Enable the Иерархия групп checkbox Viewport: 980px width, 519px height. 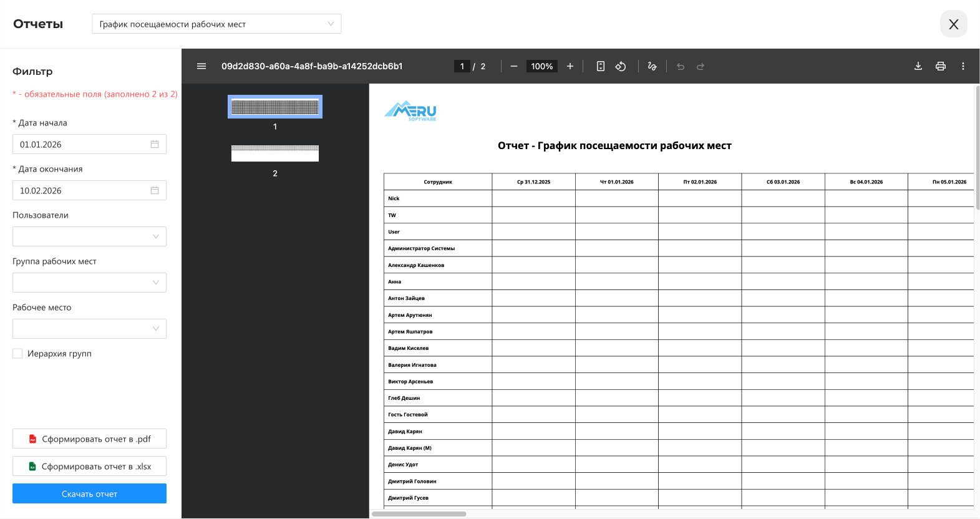(x=17, y=354)
